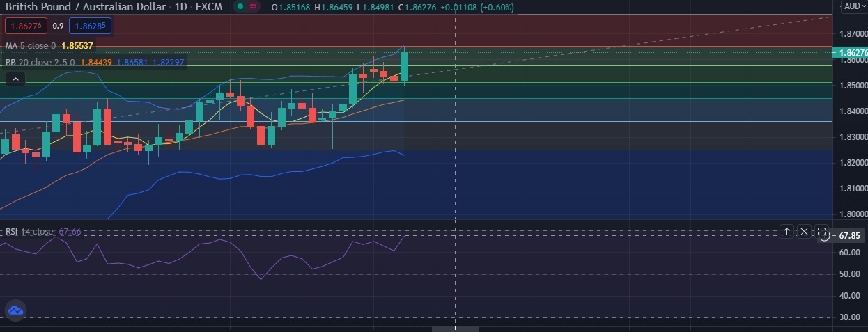Select the BB 20 close 2.5 indicator legend

(40, 62)
